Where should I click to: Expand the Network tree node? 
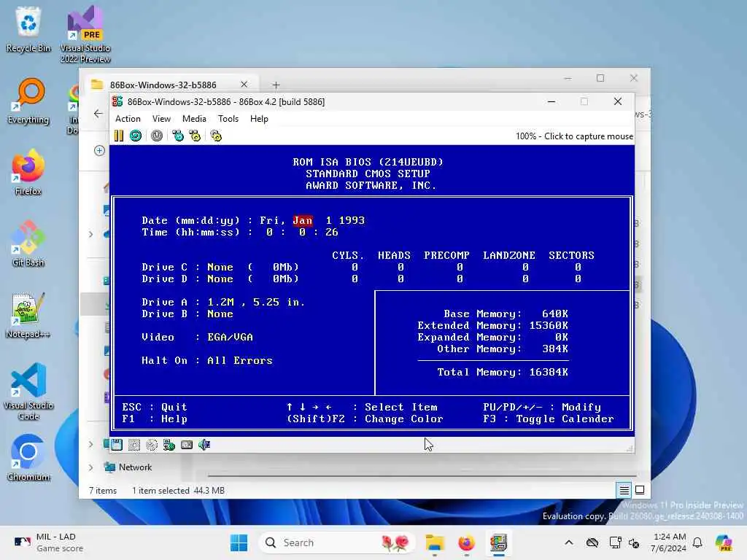(90, 467)
